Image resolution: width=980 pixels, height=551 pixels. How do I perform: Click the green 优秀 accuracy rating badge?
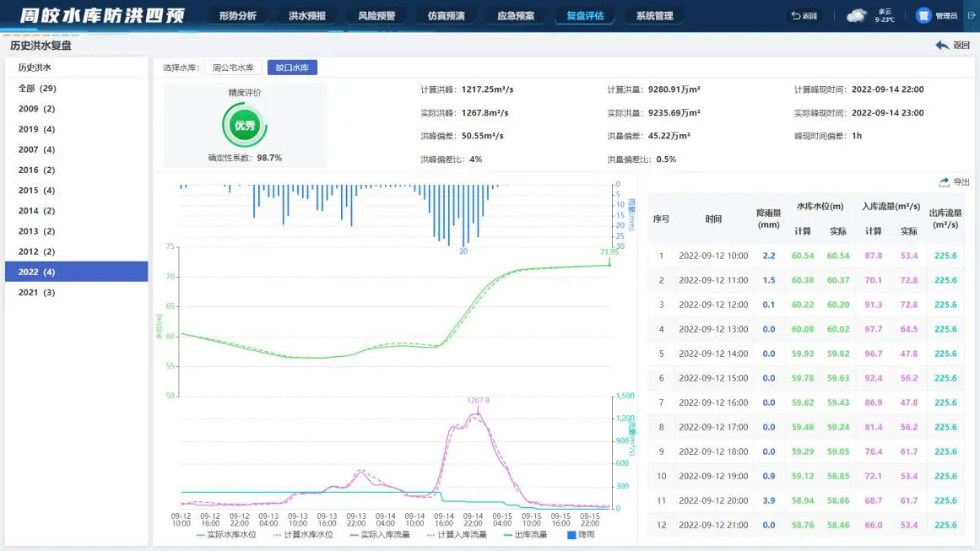(245, 125)
